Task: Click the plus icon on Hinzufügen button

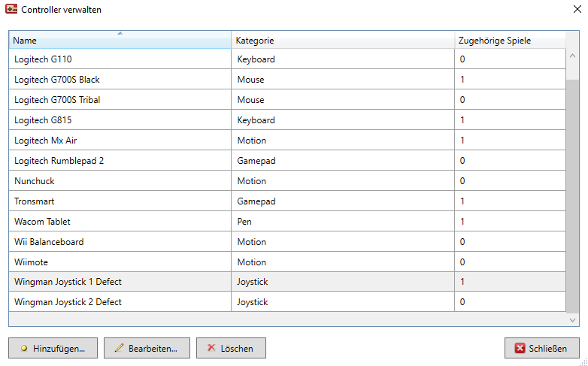Action: [x=24, y=349]
